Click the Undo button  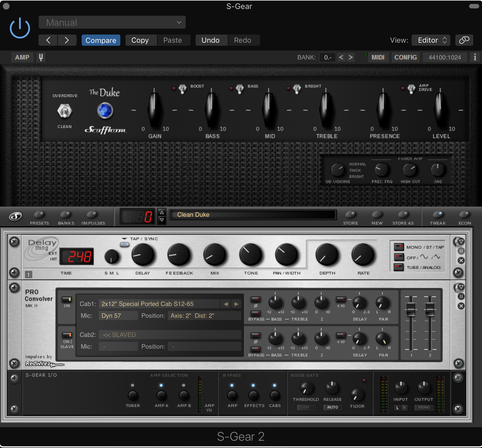click(x=212, y=40)
